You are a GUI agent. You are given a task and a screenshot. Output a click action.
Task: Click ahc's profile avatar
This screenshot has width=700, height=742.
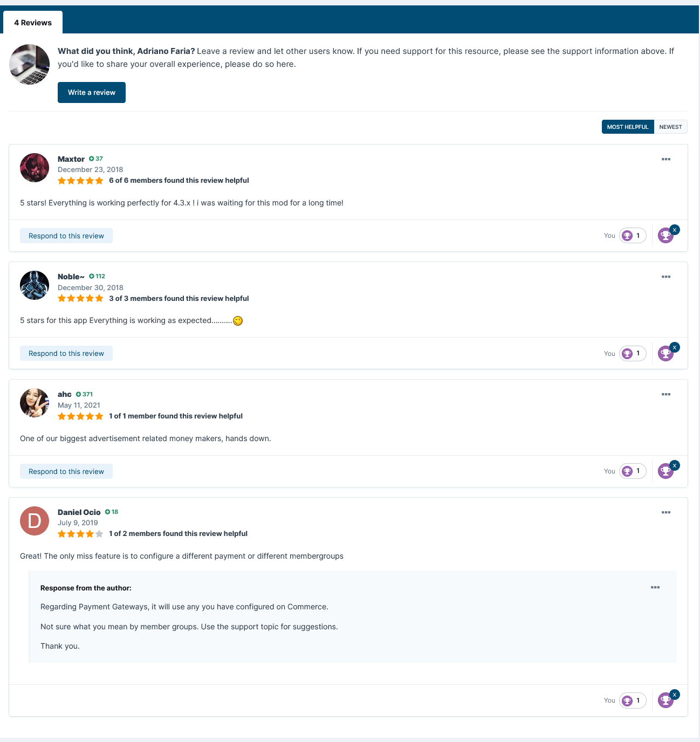click(x=35, y=403)
